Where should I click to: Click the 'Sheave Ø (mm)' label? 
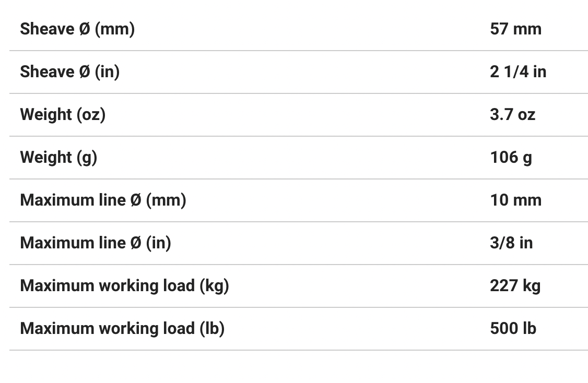[x=77, y=29]
